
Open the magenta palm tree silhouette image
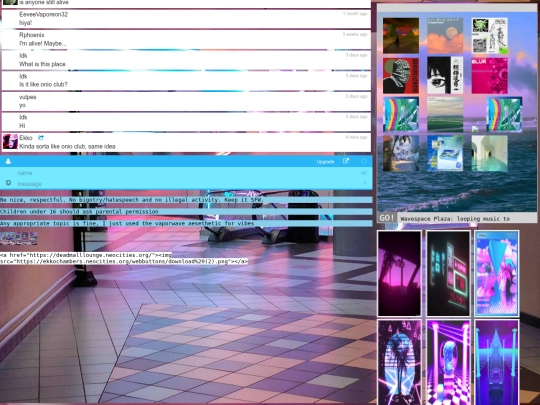click(399, 273)
